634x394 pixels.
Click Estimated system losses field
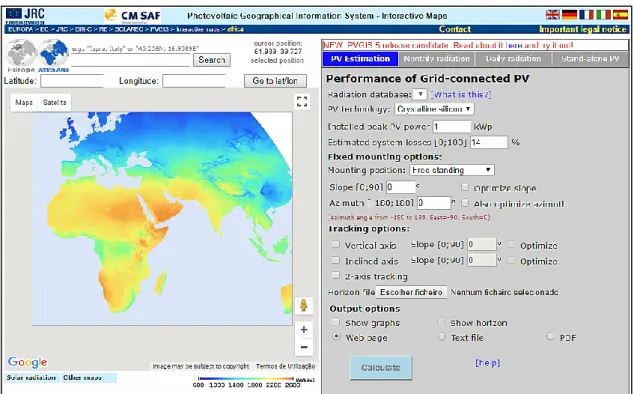(488, 142)
